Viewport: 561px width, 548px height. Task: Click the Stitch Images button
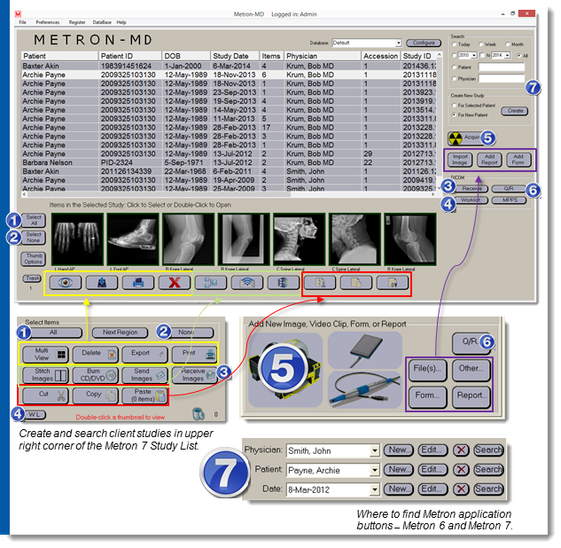pyautogui.click(x=46, y=375)
